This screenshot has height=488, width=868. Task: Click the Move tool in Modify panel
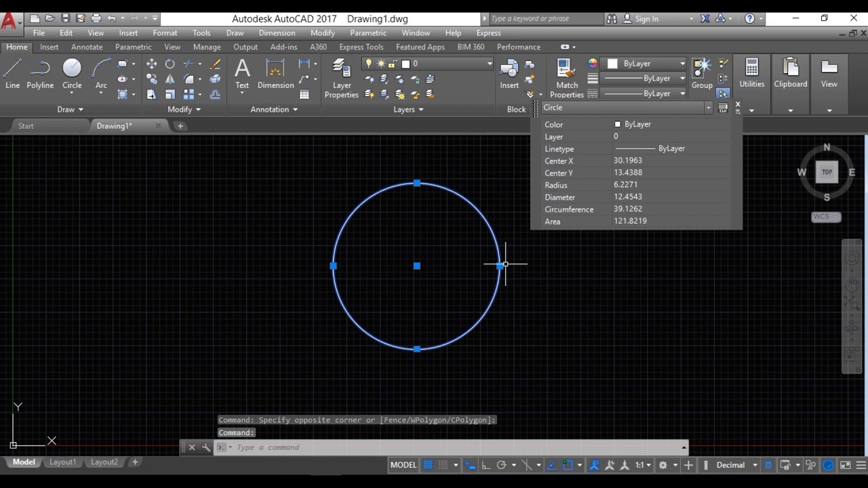pyautogui.click(x=151, y=64)
